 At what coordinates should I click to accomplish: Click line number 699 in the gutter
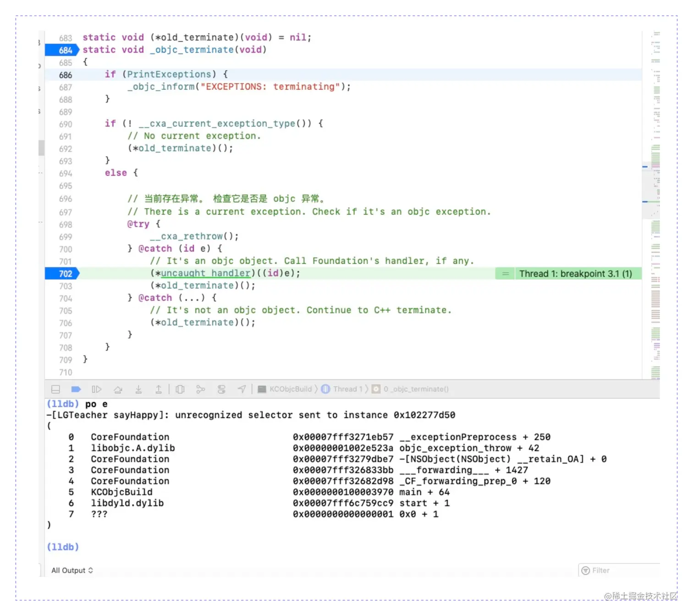(66, 237)
